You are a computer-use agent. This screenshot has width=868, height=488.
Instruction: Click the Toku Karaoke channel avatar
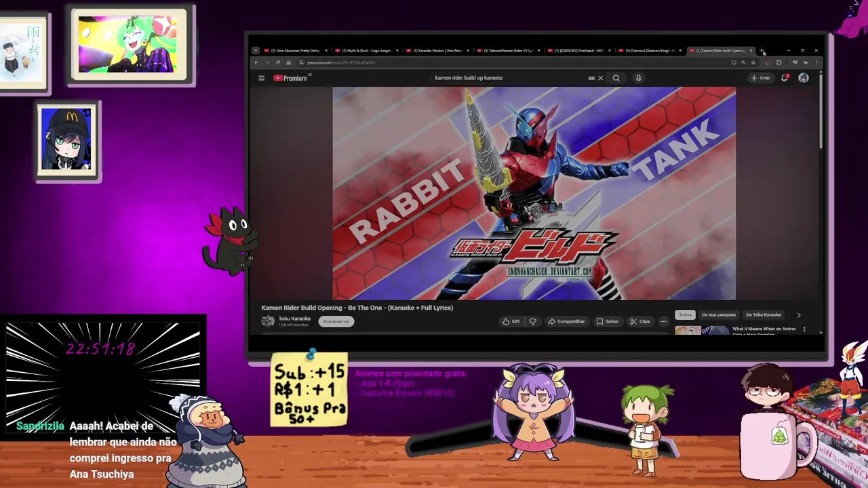(268, 321)
